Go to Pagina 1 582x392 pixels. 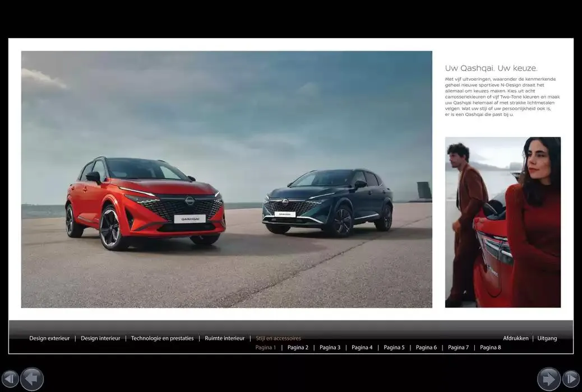264,347
